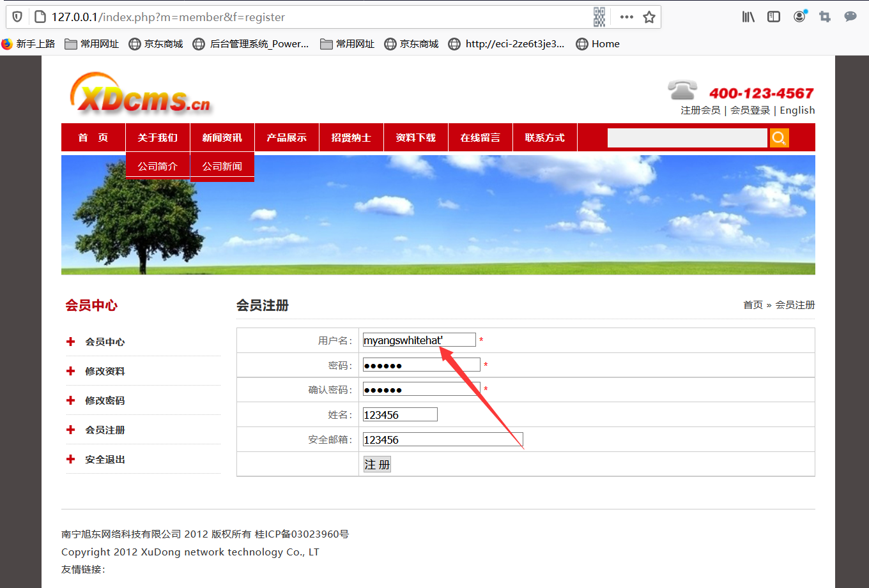Click the orange search magnifier button

point(779,138)
